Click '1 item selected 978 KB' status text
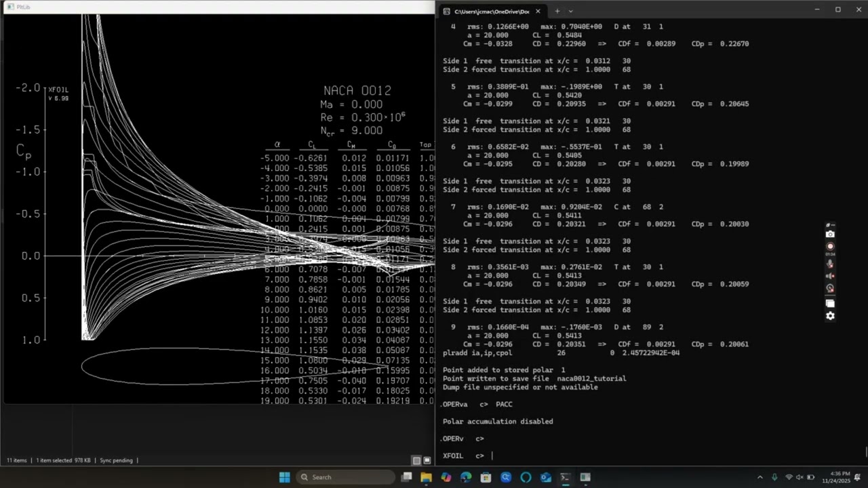868x488 pixels. click(63, 460)
